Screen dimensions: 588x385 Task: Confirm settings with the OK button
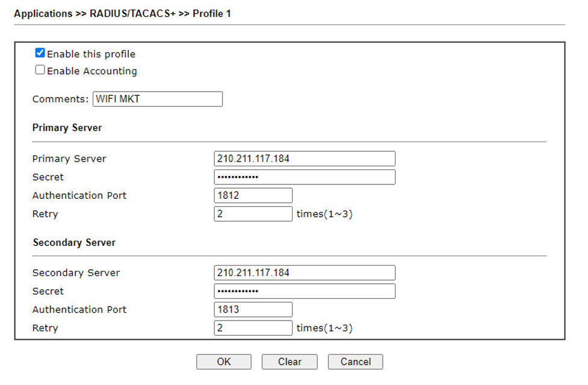(x=224, y=362)
